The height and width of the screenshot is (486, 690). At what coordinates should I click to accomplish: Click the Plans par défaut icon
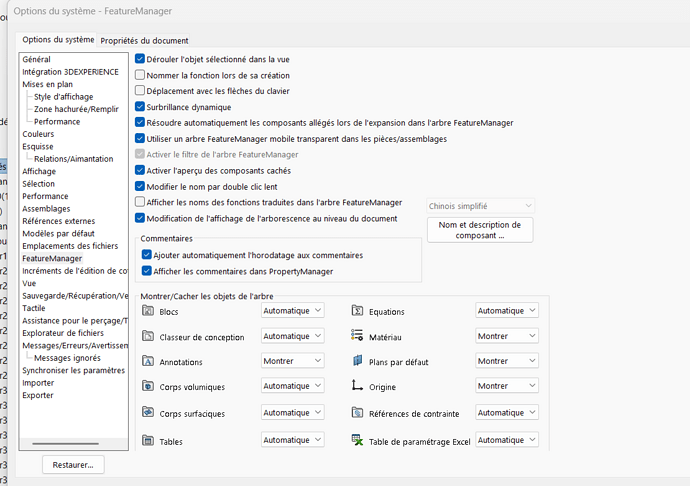click(x=357, y=361)
